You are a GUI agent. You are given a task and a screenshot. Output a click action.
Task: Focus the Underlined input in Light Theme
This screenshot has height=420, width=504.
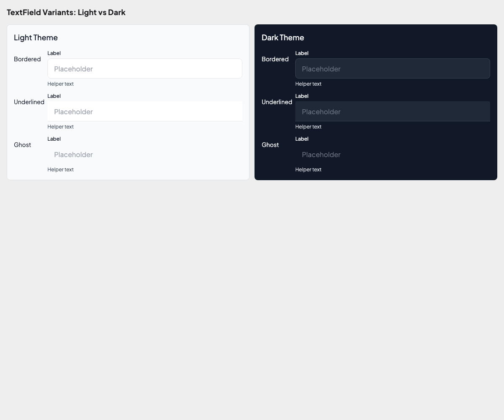click(x=144, y=111)
